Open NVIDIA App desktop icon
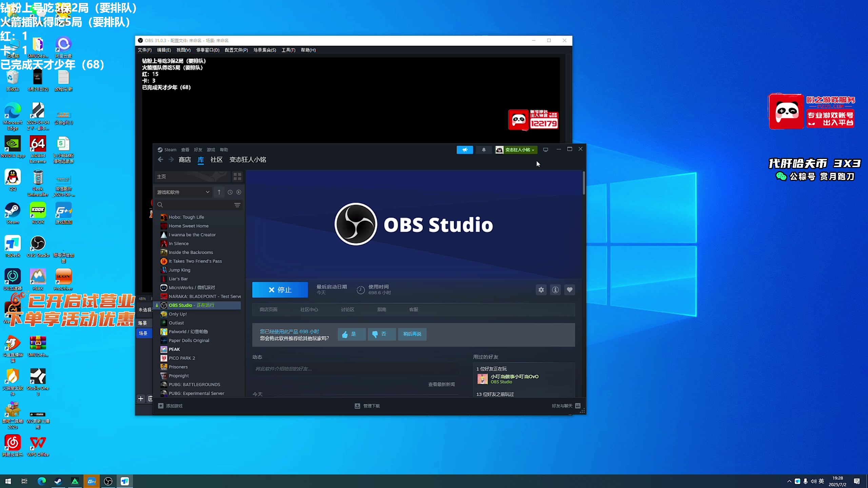This screenshot has width=868, height=488. tap(13, 147)
